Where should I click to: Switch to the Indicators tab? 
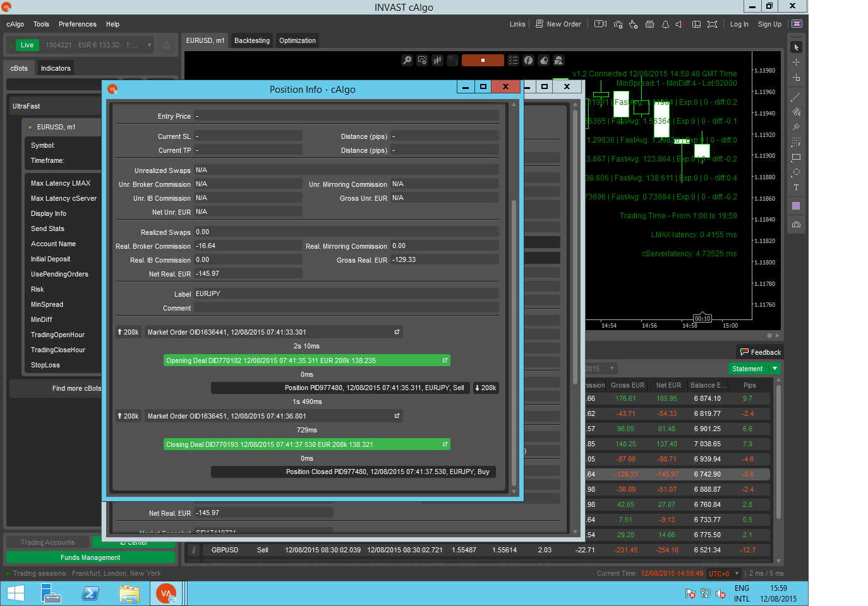coord(56,68)
